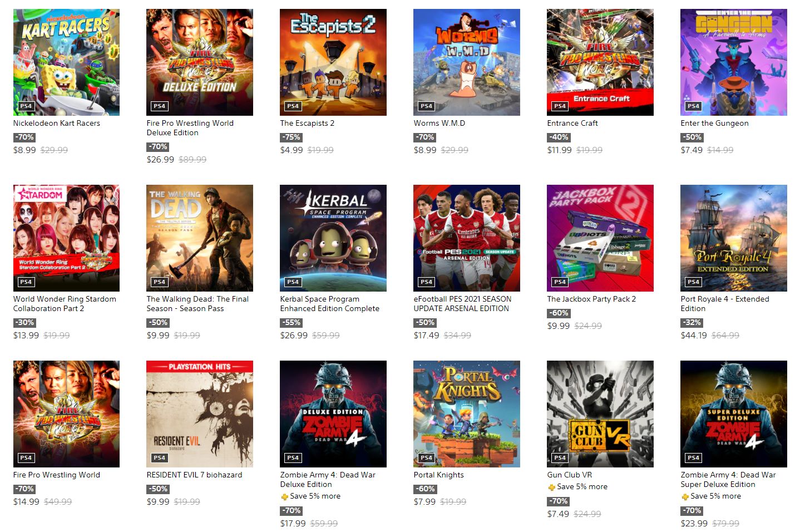Open The Jackbox Party Pack 2 cover
Image resolution: width=805 pixels, height=532 pixels.
coord(600,238)
